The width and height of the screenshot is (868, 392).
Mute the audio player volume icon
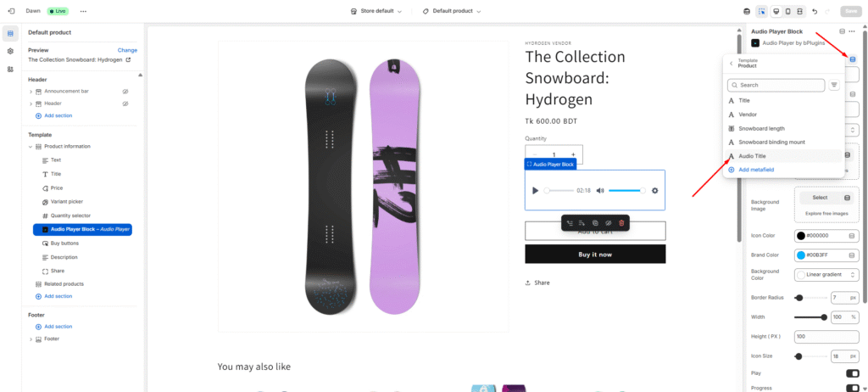click(x=600, y=190)
